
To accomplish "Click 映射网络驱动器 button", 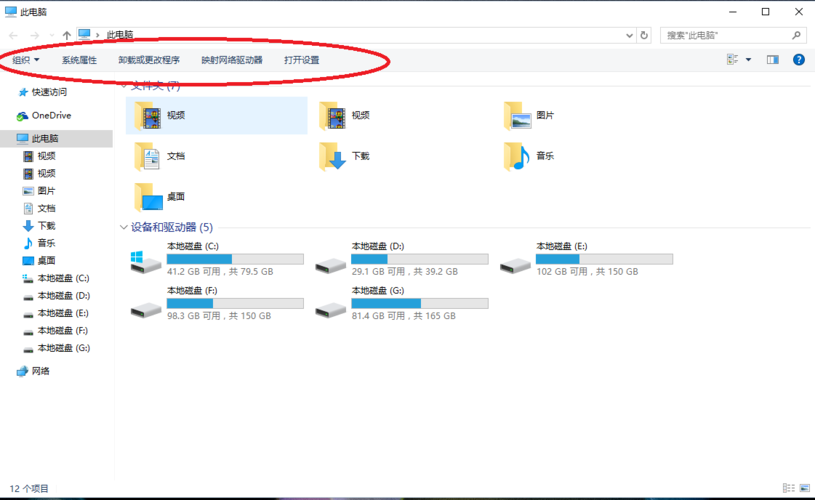I will click(232, 60).
